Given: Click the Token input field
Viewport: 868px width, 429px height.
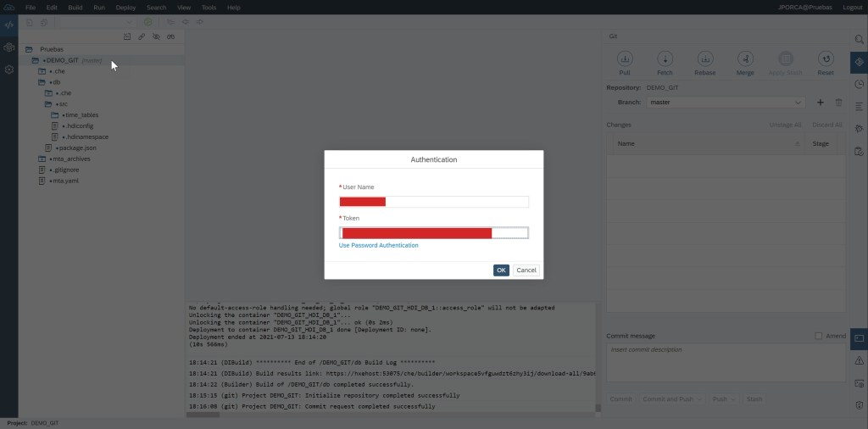Looking at the screenshot, I should click(433, 233).
